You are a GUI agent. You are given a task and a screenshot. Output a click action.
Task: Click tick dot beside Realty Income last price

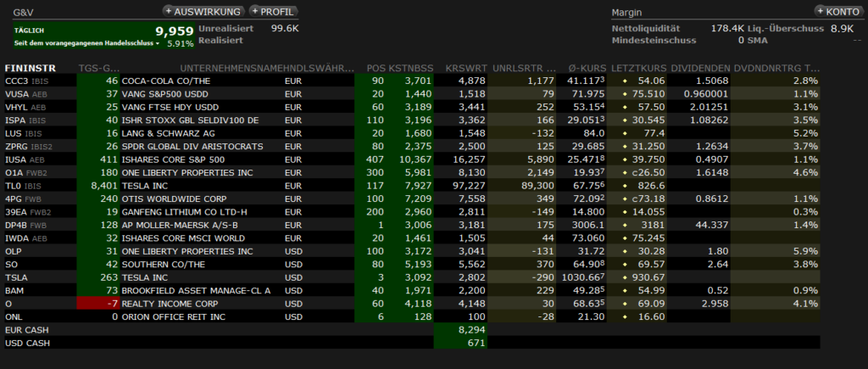625,304
